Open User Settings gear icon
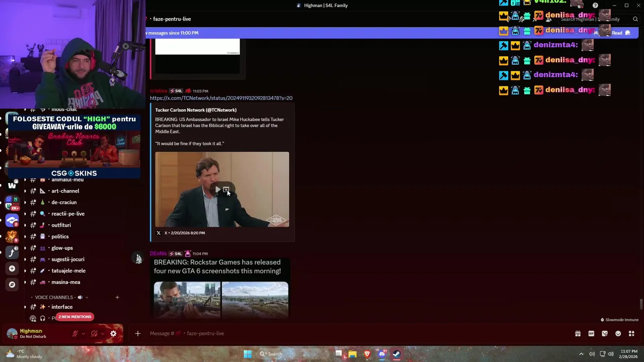Screen dimensions: 644x362 [x=113, y=333]
